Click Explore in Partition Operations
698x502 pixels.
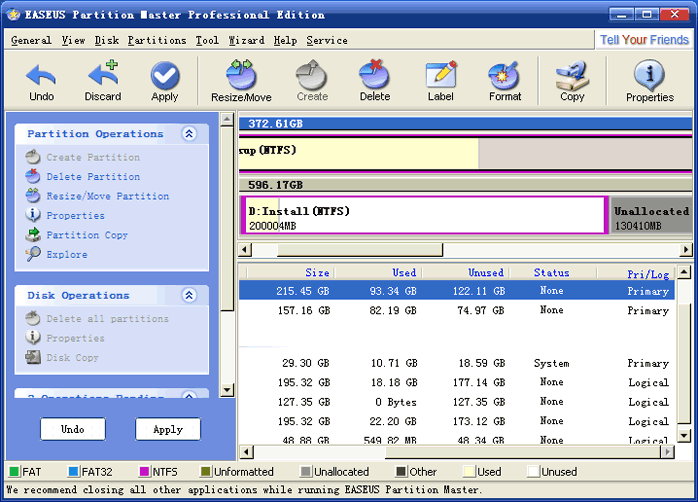tap(67, 255)
